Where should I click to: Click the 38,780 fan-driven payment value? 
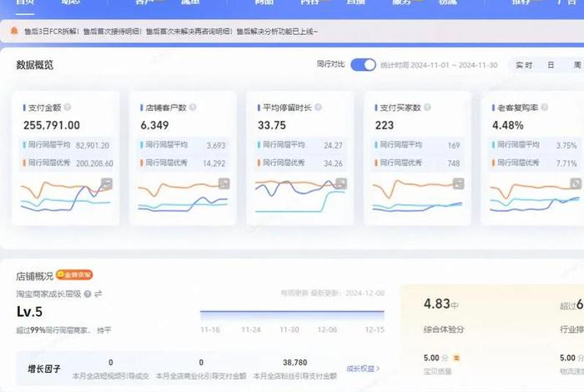pyautogui.click(x=295, y=362)
